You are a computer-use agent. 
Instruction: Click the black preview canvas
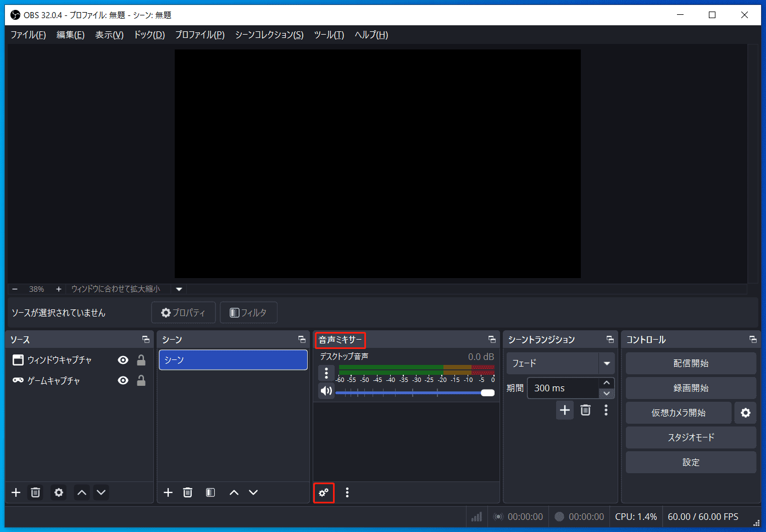(x=378, y=164)
